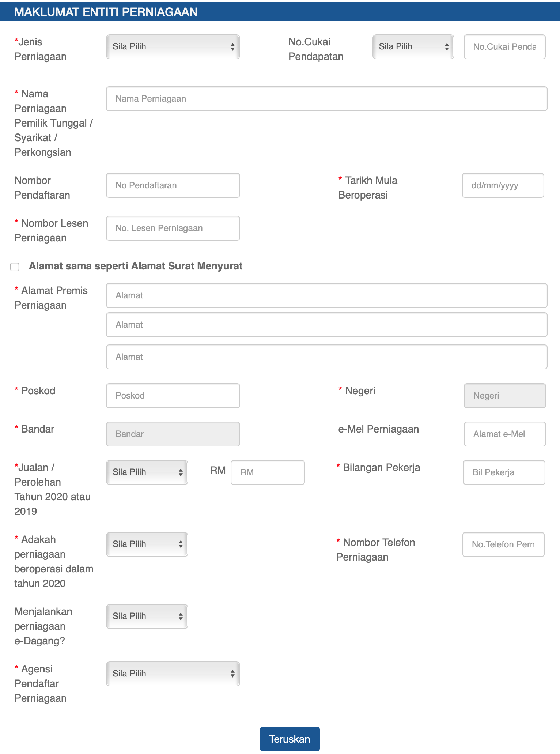Click the No. Lesen Perniagaan field

173,228
